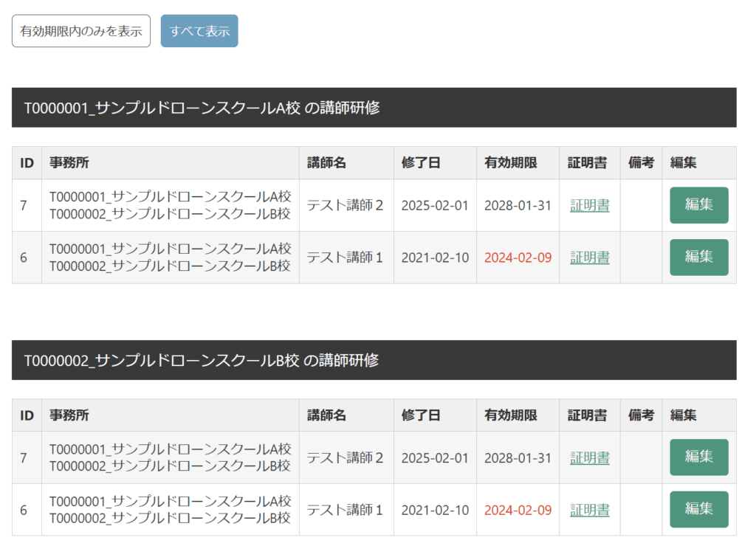The width and height of the screenshot is (756, 560).
Task: Edit テスト講師2 in the A校 table
Action: (x=698, y=205)
